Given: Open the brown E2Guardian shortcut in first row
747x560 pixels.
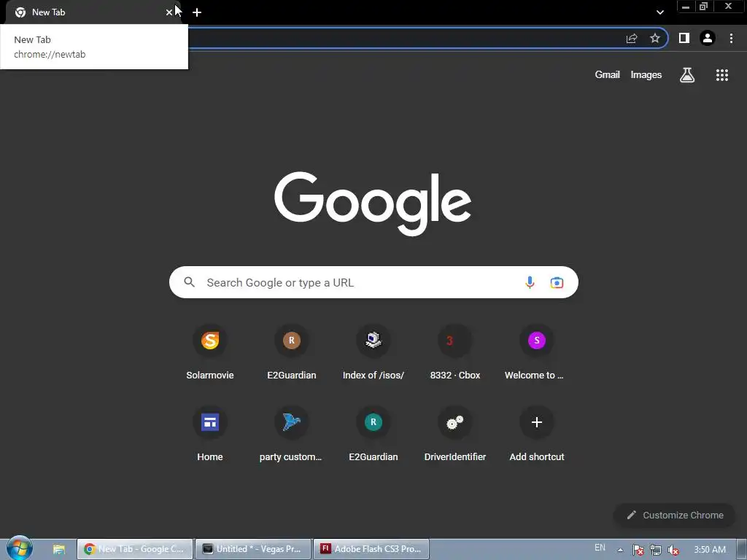Looking at the screenshot, I should tap(292, 352).
